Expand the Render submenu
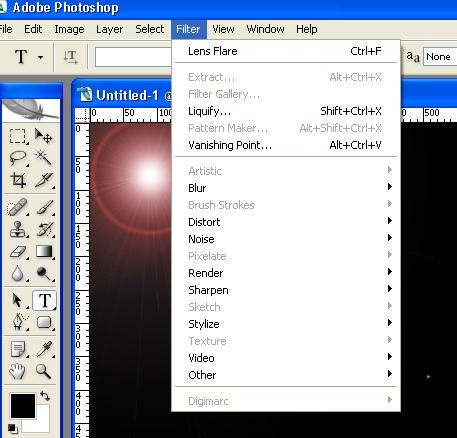The width and height of the screenshot is (457, 438). click(285, 273)
